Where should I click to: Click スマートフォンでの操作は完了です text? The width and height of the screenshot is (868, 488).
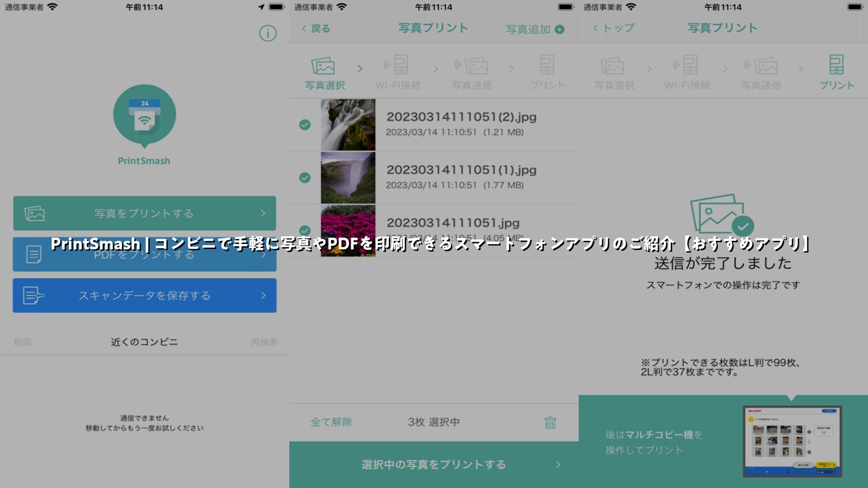pyautogui.click(x=723, y=285)
